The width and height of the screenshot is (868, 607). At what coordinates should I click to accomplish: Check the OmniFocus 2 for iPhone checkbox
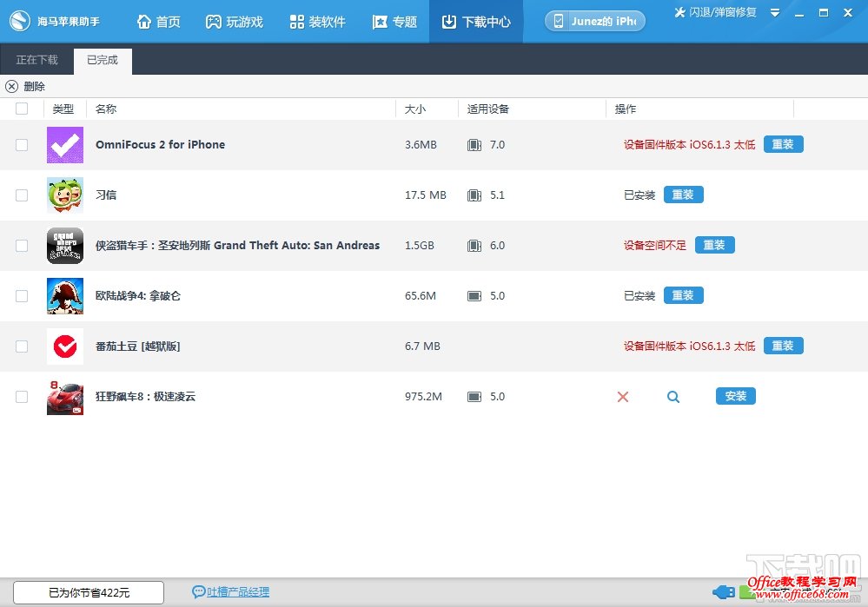point(22,145)
